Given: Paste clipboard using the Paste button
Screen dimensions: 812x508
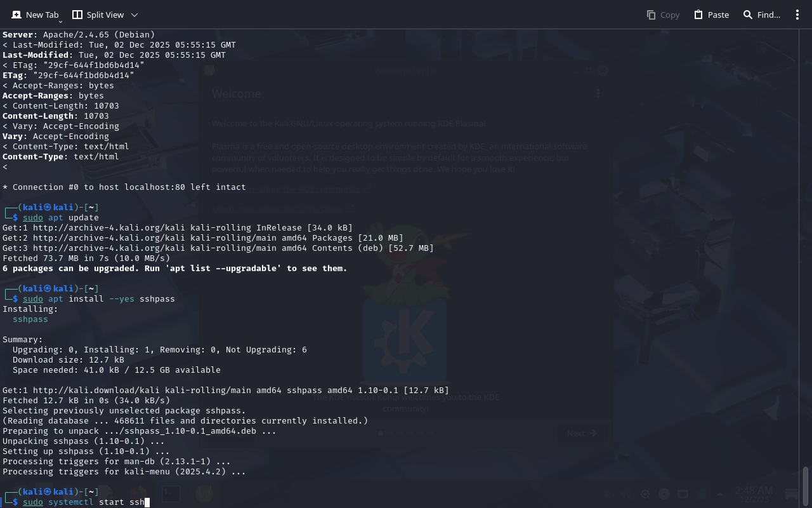Looking at the screenshot, I should coord(711,15).
